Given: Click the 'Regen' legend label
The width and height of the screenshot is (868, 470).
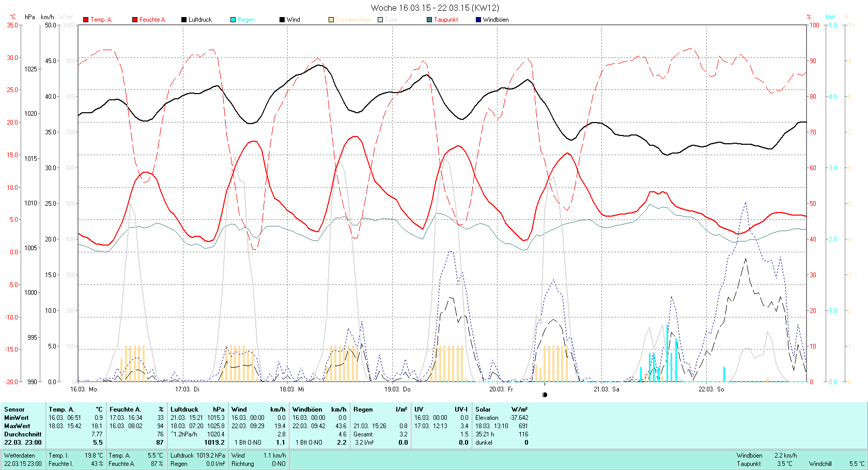Looking at the screenshot, I should pos(246,20).
